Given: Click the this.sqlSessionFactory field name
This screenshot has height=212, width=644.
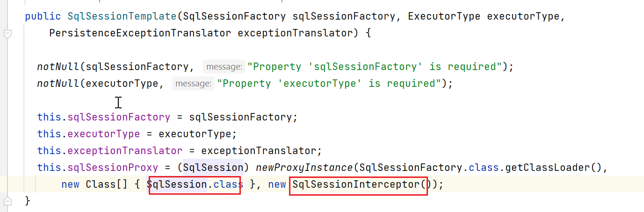Looking at the screenshot, I should (118, 117).
